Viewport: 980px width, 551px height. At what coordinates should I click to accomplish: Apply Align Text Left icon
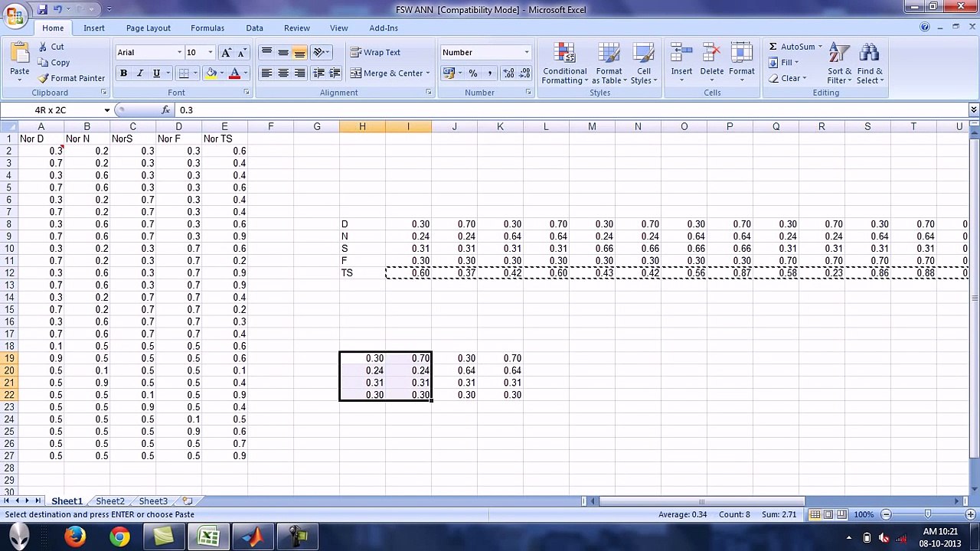pos(266,73)
